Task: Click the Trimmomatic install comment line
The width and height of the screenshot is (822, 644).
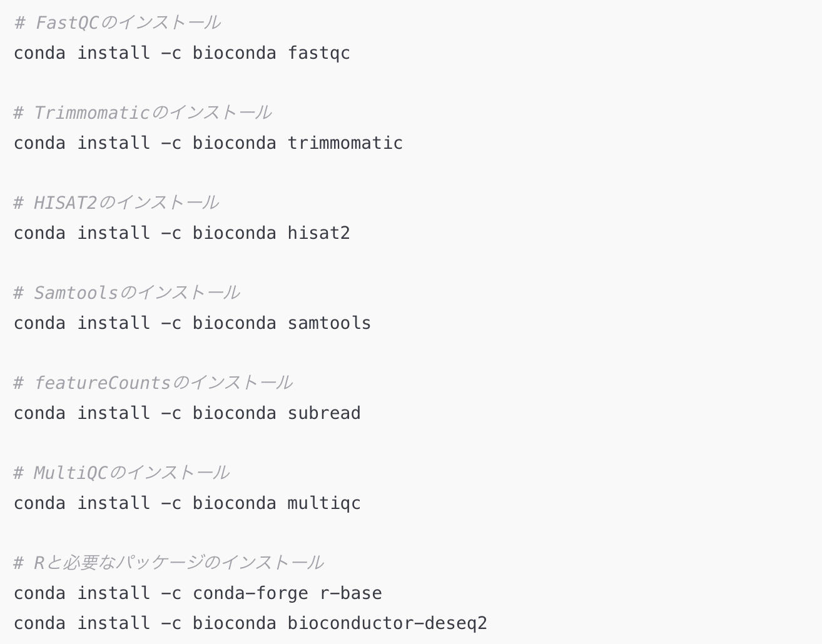Action: point(142,113)
